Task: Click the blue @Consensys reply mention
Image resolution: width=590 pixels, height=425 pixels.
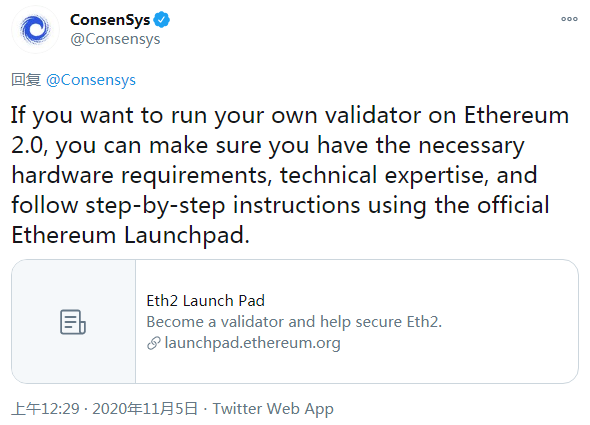Action: pyautogui.click(x=91, y=80)
